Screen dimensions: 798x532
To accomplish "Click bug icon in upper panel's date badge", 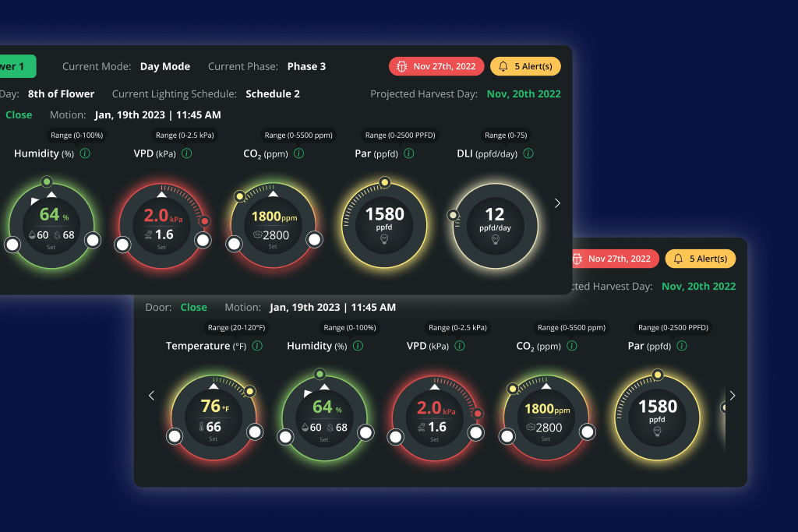I will coord(401,67).
